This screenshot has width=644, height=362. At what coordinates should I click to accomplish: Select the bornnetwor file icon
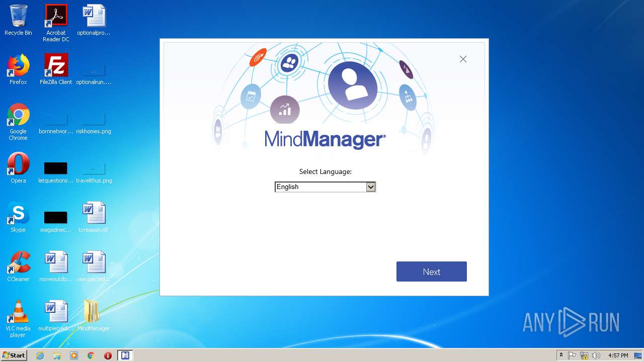click(x=56, y=122)
